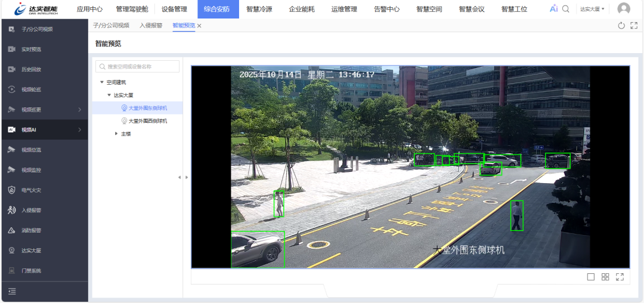
Task: Open 智慧工位 in top navigation
Action: (x=514, y=9)
